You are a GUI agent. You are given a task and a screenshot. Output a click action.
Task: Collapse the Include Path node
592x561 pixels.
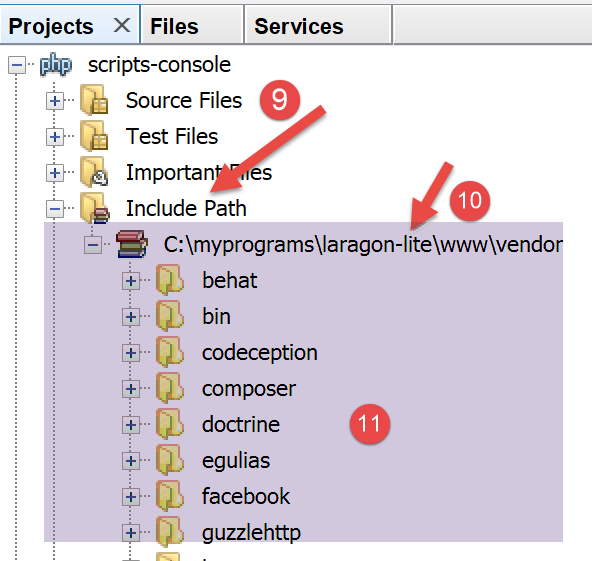pyautogui.click(x=55, y=209)
